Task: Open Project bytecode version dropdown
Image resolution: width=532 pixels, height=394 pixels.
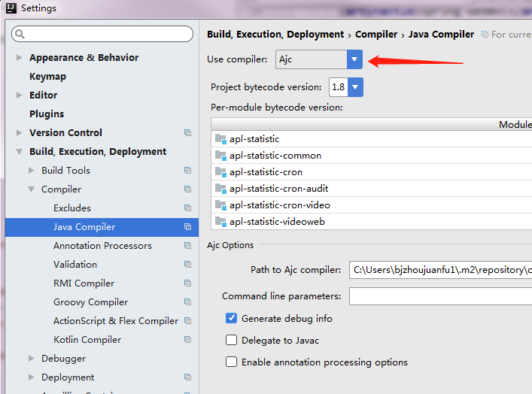Action: [355, 87]
